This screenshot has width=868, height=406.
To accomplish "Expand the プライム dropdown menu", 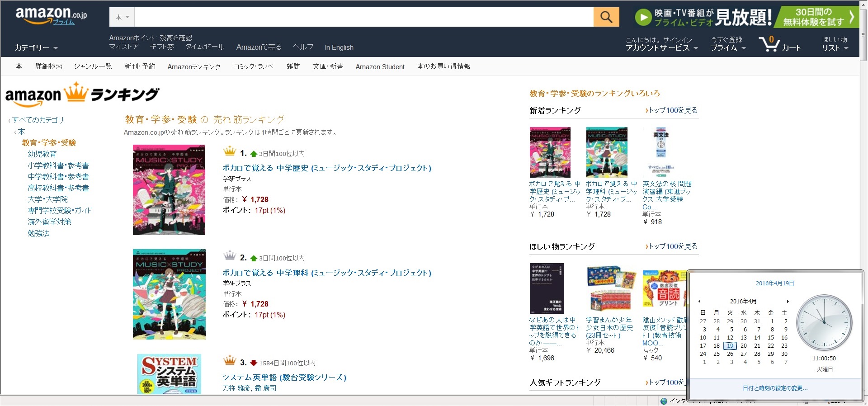I will tap(728, 47).
